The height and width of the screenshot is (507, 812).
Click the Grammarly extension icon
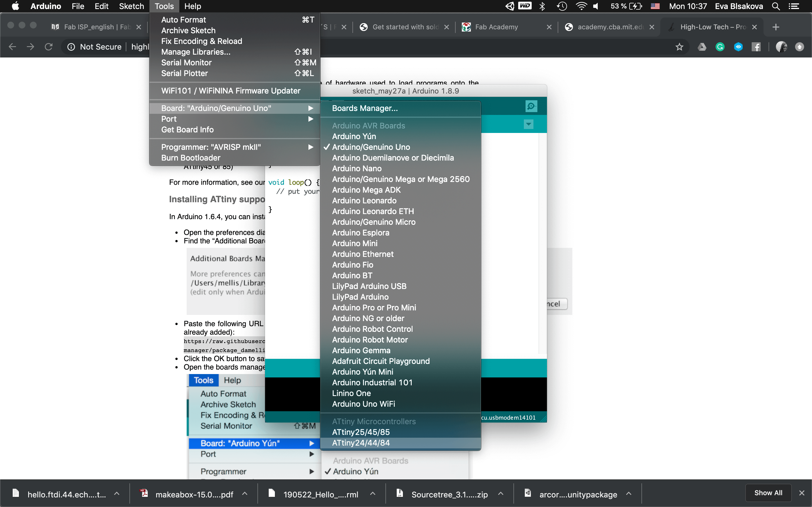(x=720, y=47)
